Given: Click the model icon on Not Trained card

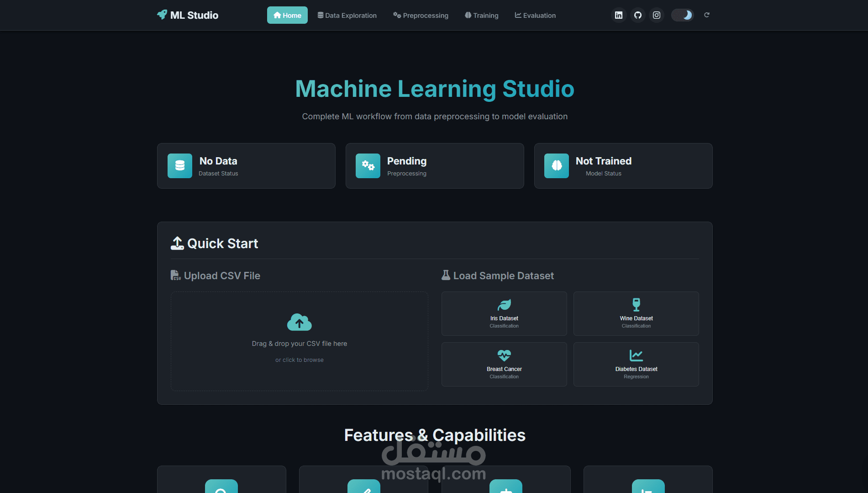Looking at the screenshot, I should pyautogui.click(x=556, y=165).
